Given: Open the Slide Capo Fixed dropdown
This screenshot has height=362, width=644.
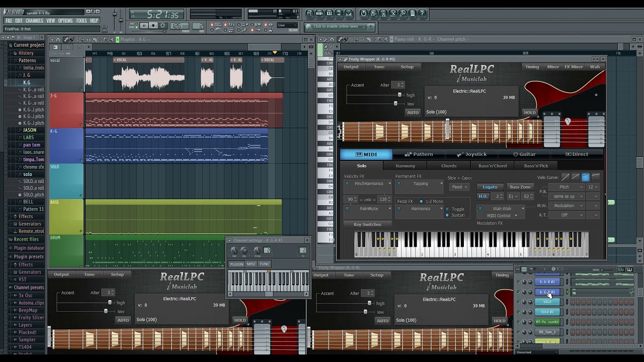Looking at the screenshot, I should point(459,187).
